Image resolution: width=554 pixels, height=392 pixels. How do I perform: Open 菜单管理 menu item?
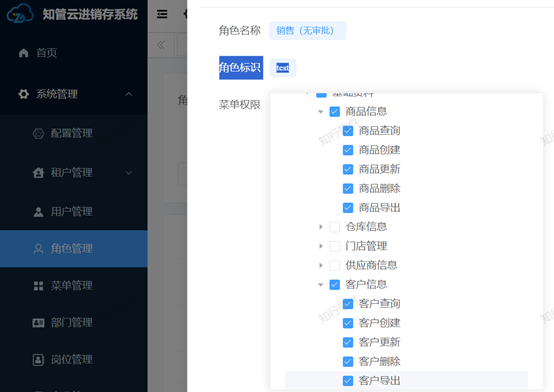73,286
